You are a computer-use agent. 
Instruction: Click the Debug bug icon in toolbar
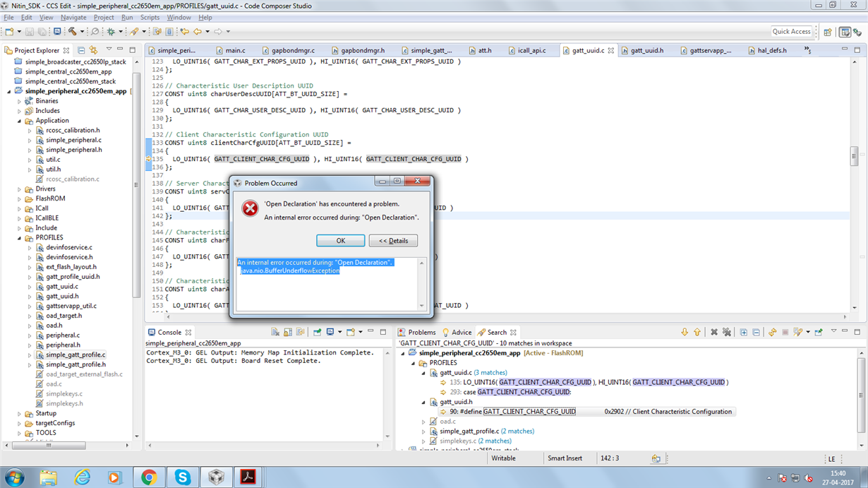(x=111, y=31)
